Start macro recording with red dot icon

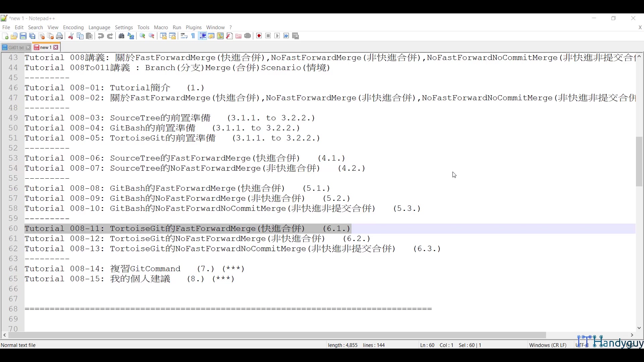pos(259,36)
